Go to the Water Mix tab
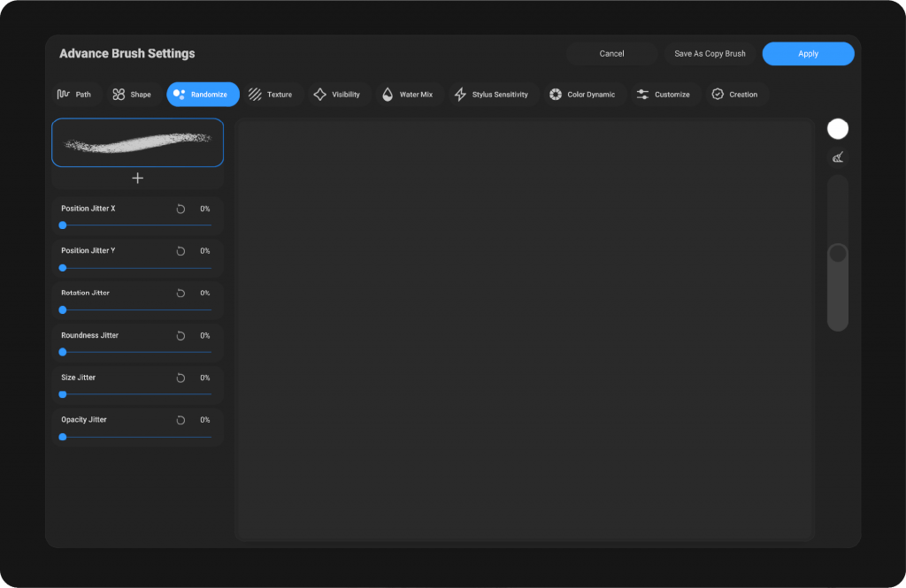The height and width of the screenshot is (588, 906). pyautogui.click(x=407, y=95)
